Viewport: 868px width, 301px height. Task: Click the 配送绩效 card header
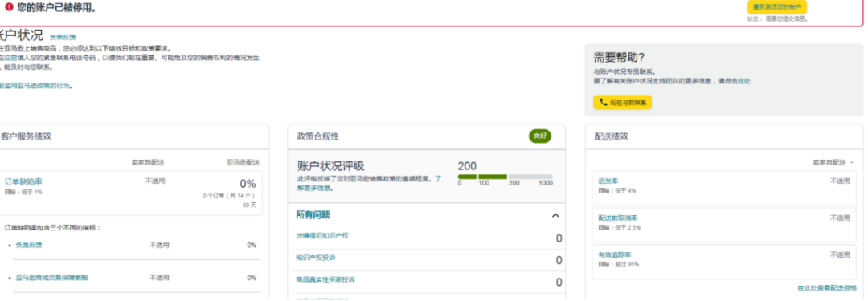724,136
